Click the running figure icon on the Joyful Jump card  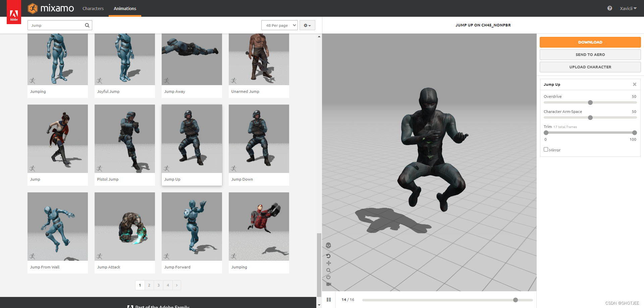pos(99,81)
